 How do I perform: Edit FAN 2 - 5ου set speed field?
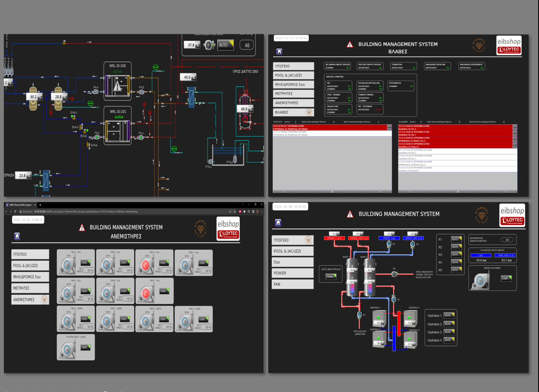point(128,271)
